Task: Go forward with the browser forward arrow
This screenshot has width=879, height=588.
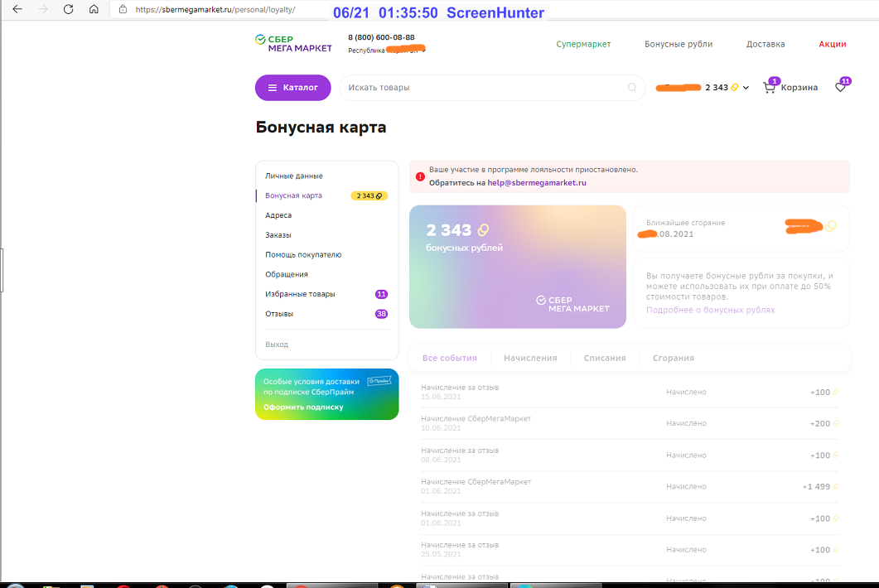Action: pyautogui.click(x=42, y=9)
